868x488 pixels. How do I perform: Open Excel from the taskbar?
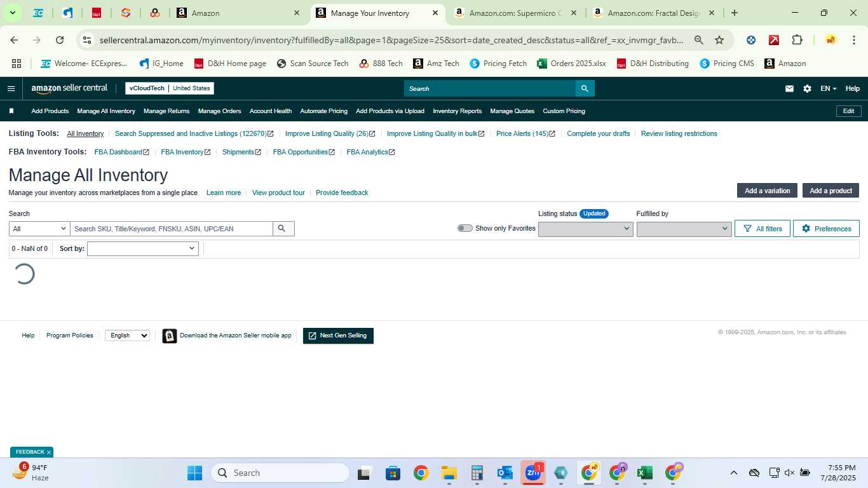645,473
